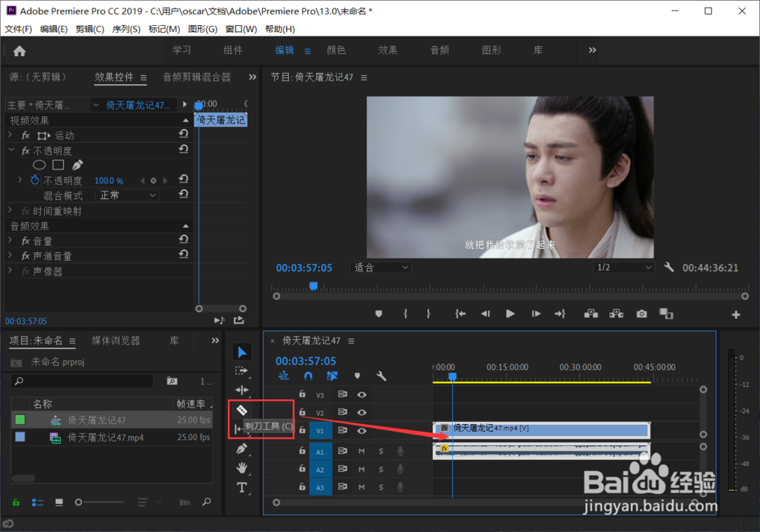Click Mark Out bracket button

pyautogui.click(x=428, y=314)
